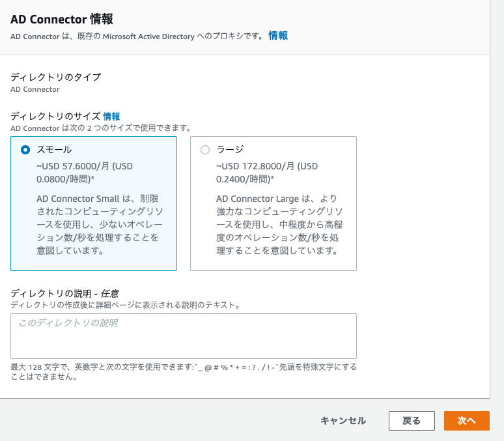504x441 pixels.
Task: Click the ~USD 57.6000/月 price text
Action: click(x=85, y=173)
